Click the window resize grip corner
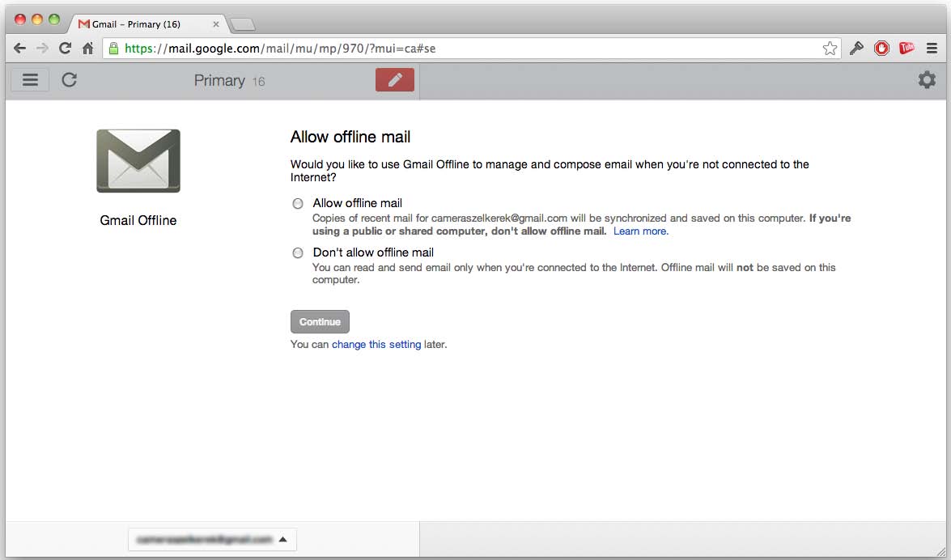 pos(940,550)
